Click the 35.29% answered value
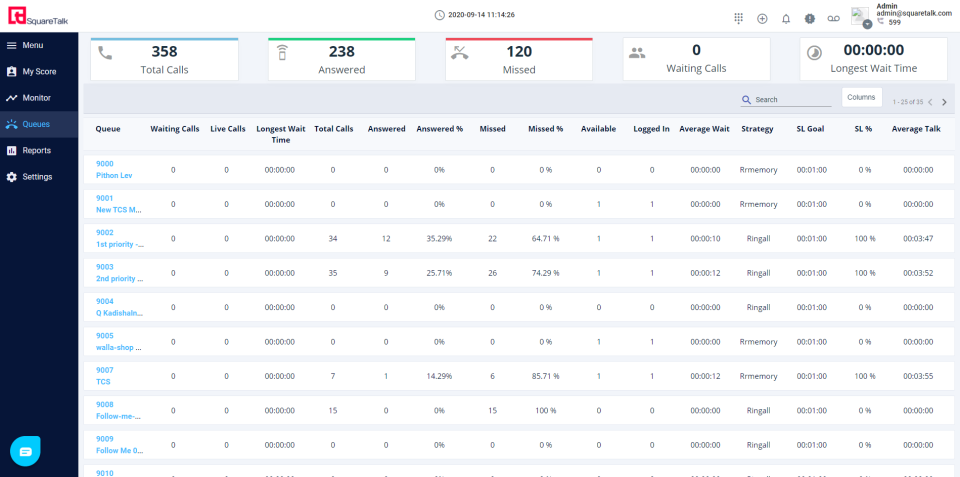This screenshot has height=477, width=960. point(440,239)
